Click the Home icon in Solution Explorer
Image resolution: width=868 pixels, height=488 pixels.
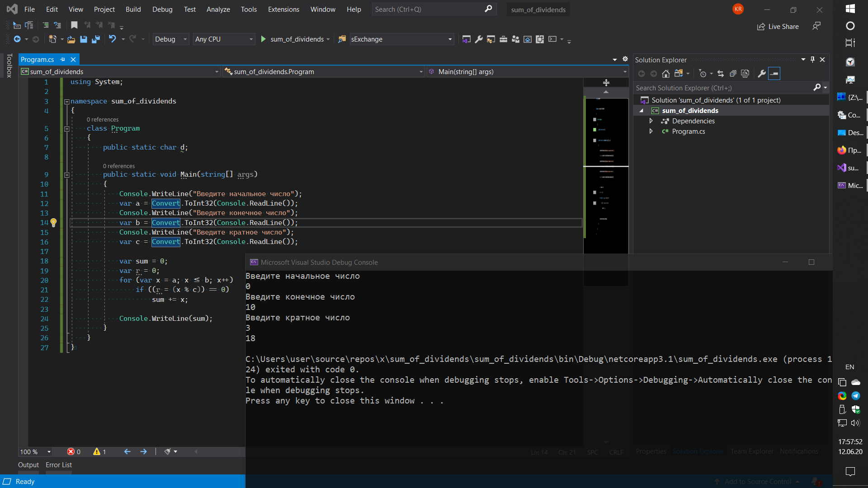(x=666, y=74)
